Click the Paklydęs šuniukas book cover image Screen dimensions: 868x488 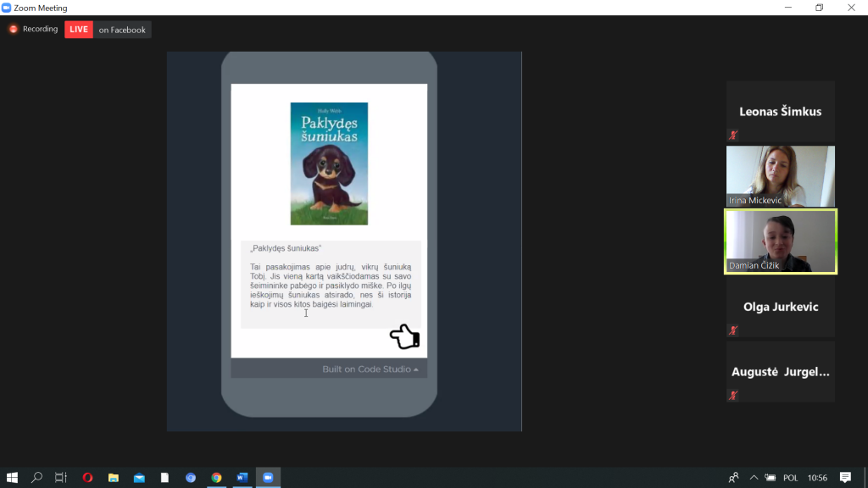point(329,164)
